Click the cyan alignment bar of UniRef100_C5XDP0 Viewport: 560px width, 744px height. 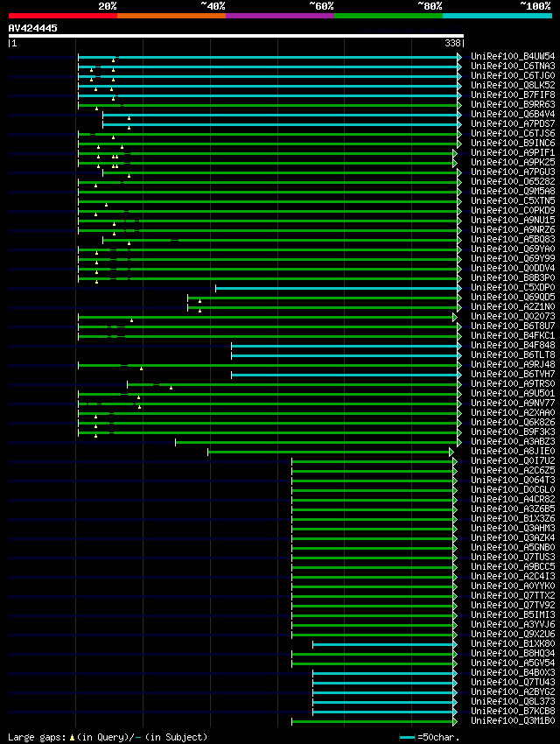337,288
